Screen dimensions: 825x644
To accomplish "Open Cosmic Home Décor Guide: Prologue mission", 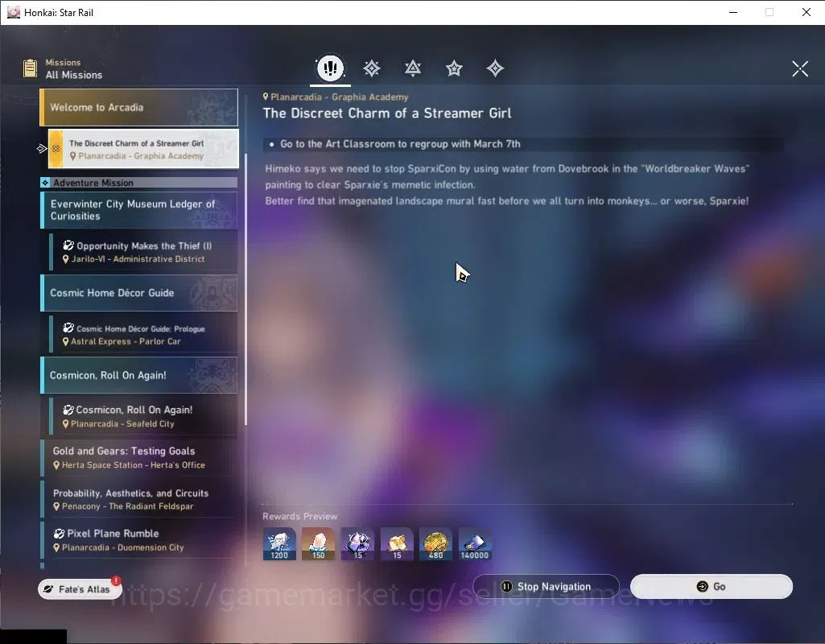I will (x=143, y=335).
